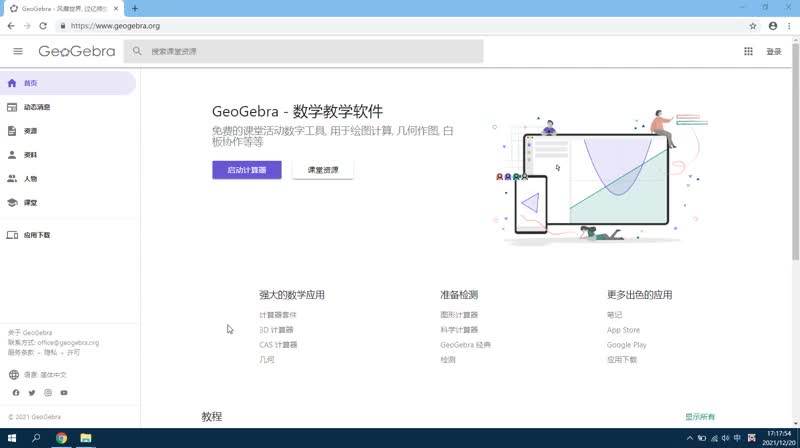
Task: Open the GeoGebra Facebook page icon
Action: (16, 393)
